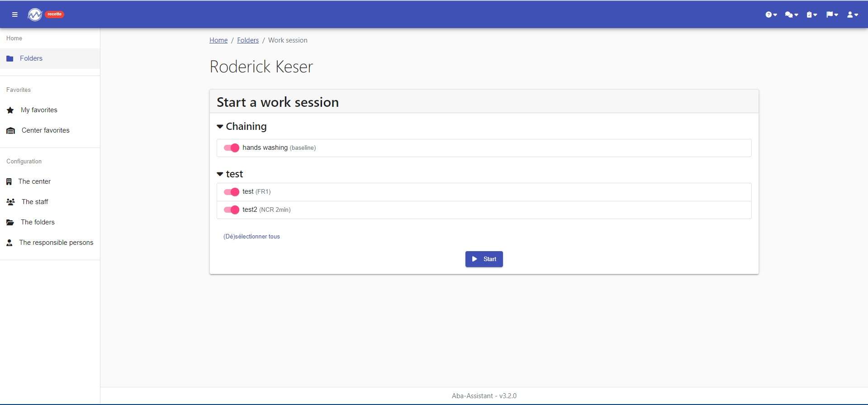Image resolution: width=868 pixels, height=405 pixels.
Task: Open the help question-mark dropdown
Action: click(x=771, y=14)
